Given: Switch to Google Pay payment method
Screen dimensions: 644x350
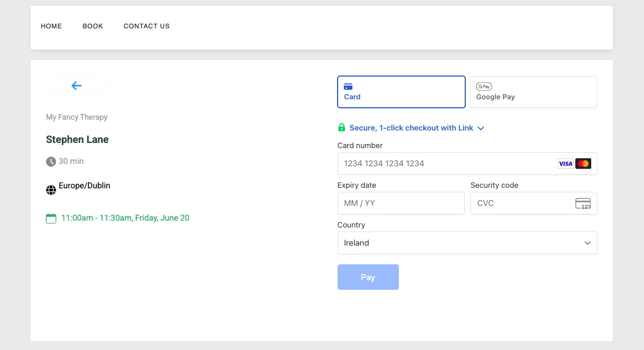Looking at the screenshot, I should click(x=533, y=91).
